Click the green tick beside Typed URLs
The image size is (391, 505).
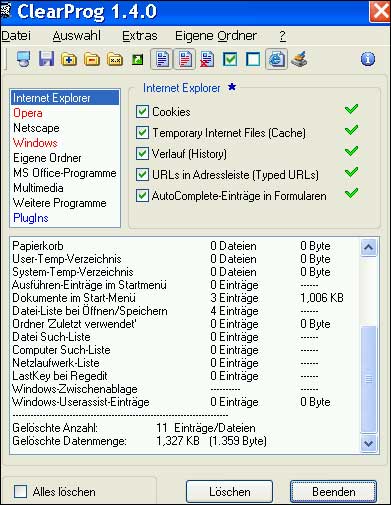(351, 172)
